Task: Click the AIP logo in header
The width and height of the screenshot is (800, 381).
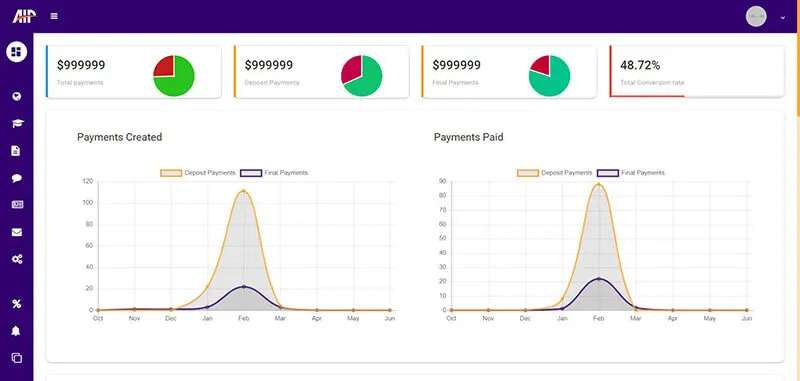Action: [x=24, y=16]
